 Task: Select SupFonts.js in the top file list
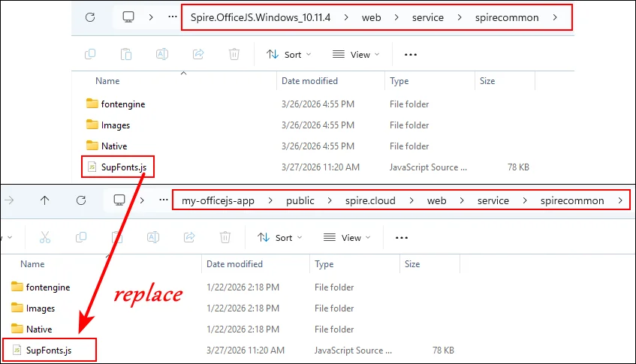point(122,167)
